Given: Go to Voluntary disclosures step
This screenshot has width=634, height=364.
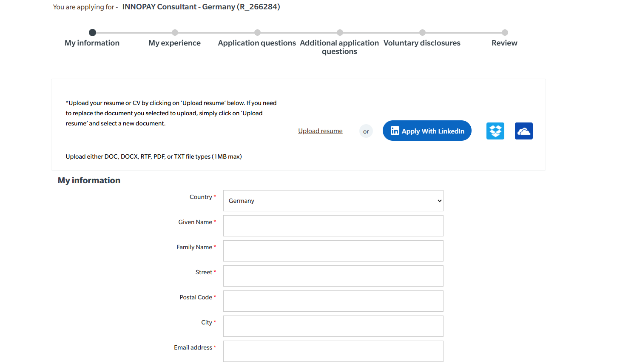Looking at the screenshot, I should click(x=422, y=43).
